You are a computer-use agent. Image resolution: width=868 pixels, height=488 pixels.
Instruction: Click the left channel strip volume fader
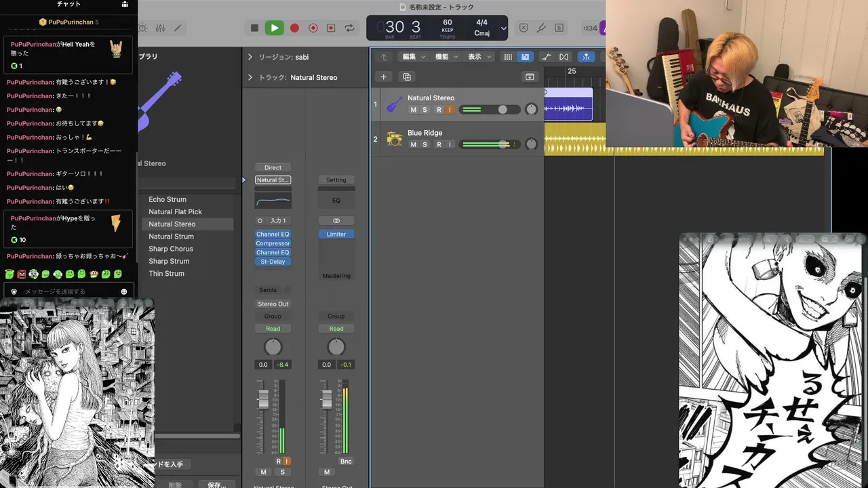point(263,399)
